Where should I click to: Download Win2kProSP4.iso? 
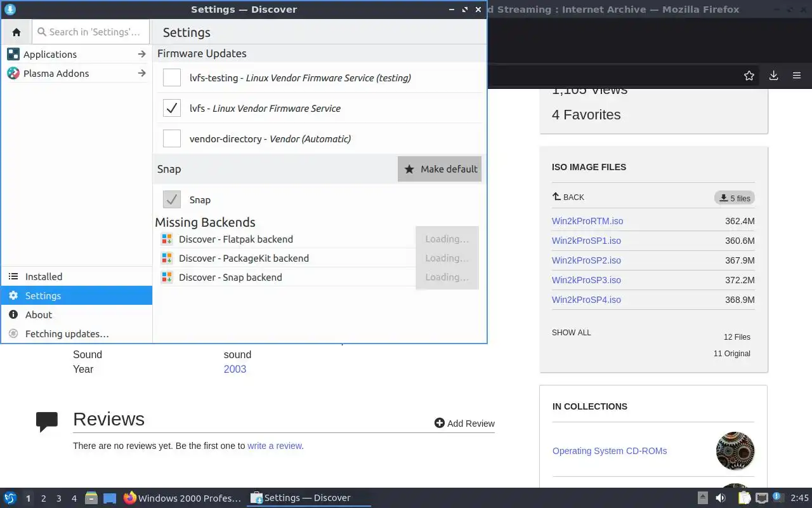[x=586, y=300]
